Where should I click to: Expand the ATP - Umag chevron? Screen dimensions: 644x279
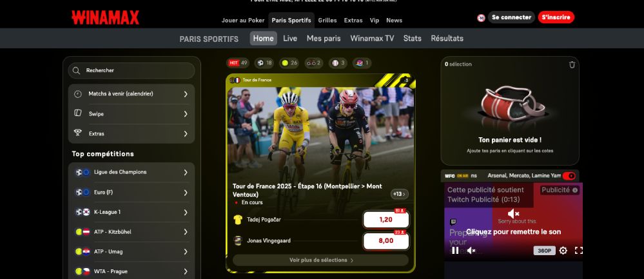(x=186, y=251)
